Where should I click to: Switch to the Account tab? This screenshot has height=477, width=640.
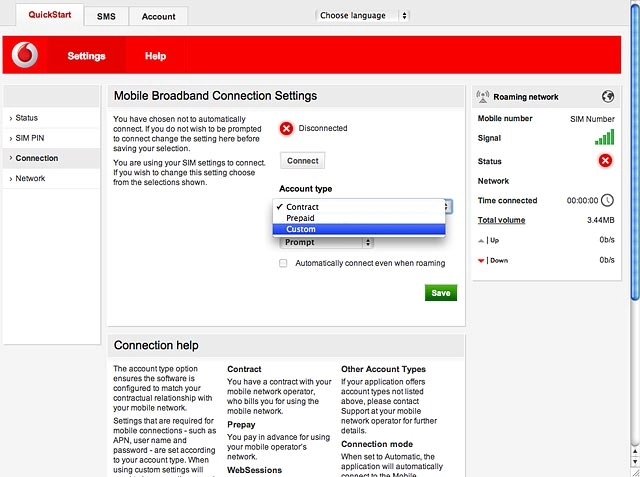pyautogui.click(x=158, y=16)
